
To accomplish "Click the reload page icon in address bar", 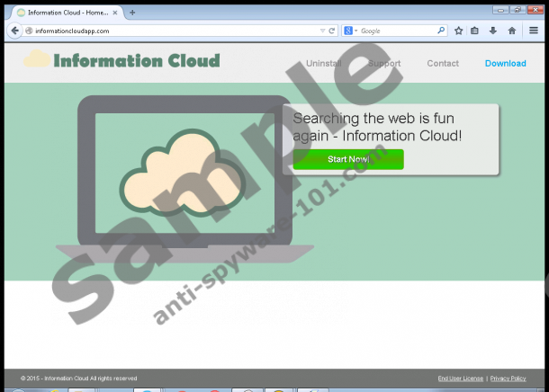I will 332,31.
